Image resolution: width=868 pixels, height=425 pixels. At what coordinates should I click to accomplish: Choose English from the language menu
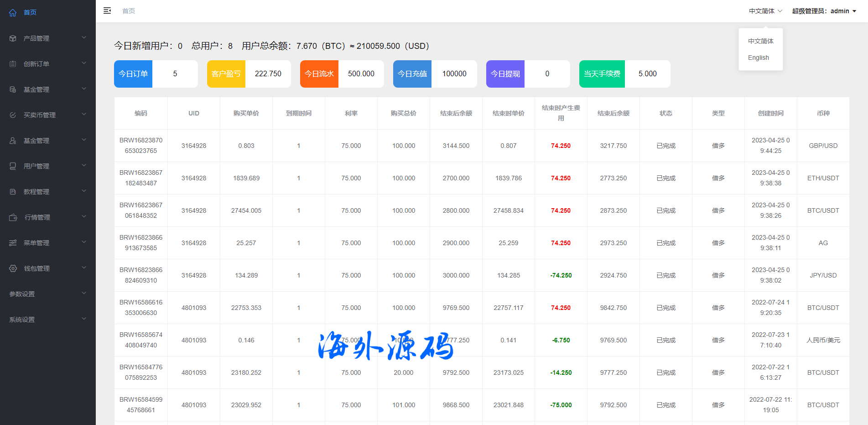pos(758,58)
